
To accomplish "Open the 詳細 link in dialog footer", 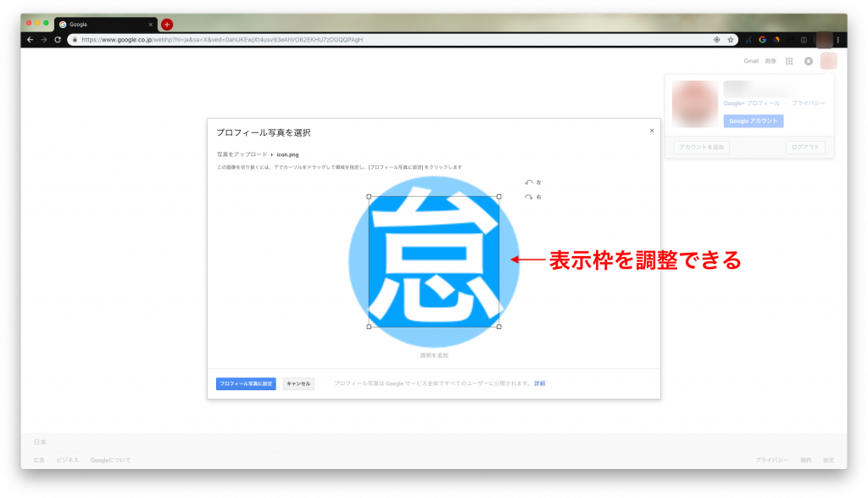I will pyautogui.click(x=539, y=383).
